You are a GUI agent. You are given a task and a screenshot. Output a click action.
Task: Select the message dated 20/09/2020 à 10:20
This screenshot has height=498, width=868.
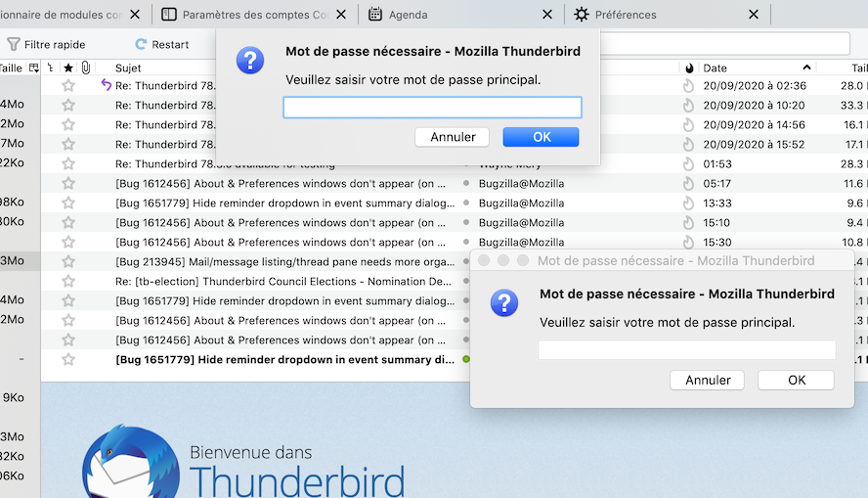[754, 106]
